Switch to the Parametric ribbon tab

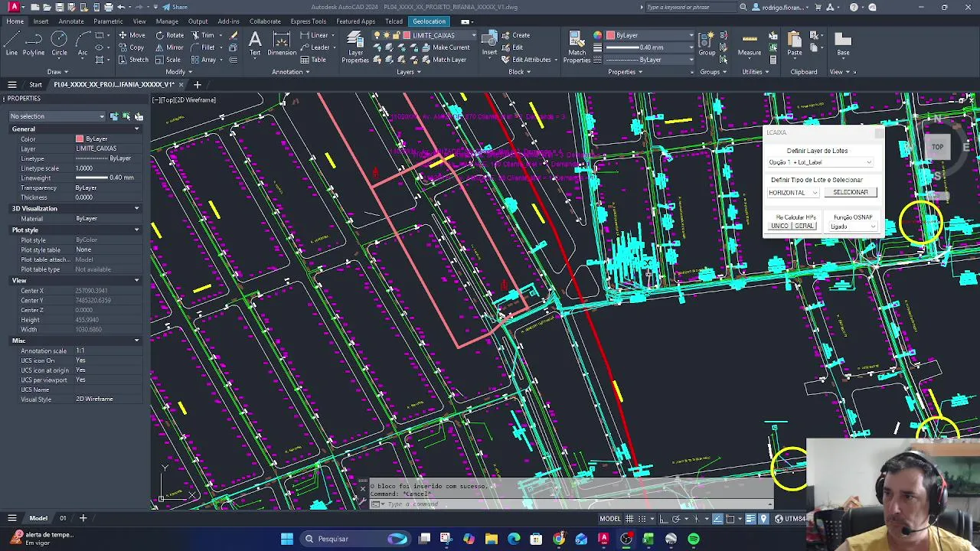point(108,21)
